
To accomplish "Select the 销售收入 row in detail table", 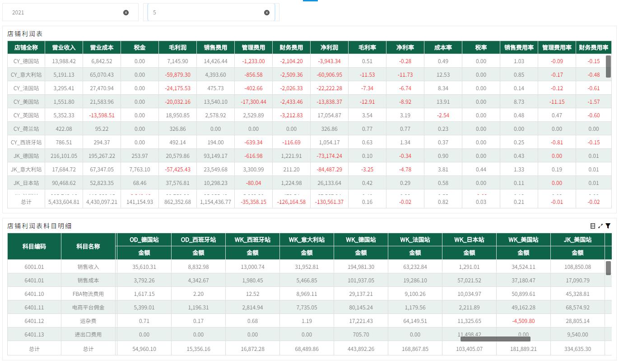I will 88,266.
